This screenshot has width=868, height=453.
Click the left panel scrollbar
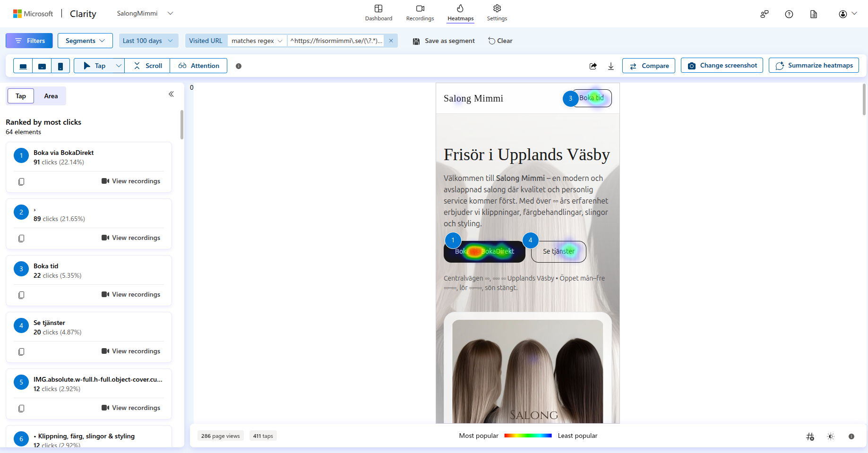[181, 125]
